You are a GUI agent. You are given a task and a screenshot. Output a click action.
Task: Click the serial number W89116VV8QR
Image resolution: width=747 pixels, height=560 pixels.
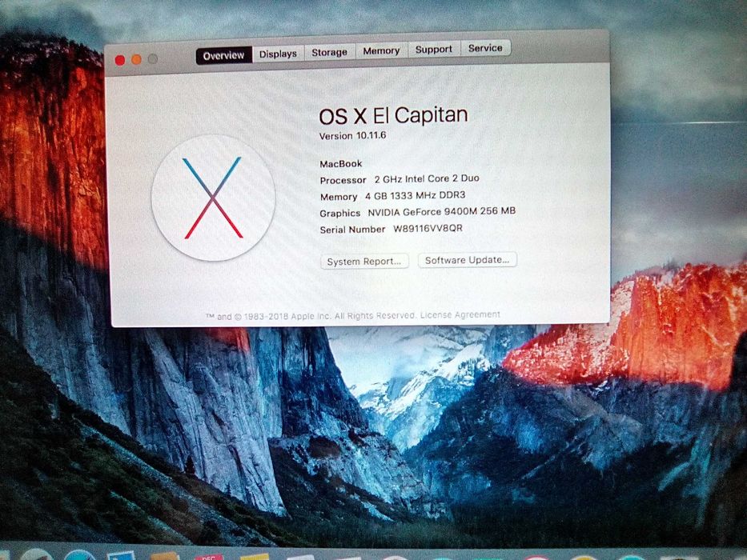[x=428, y=228]
